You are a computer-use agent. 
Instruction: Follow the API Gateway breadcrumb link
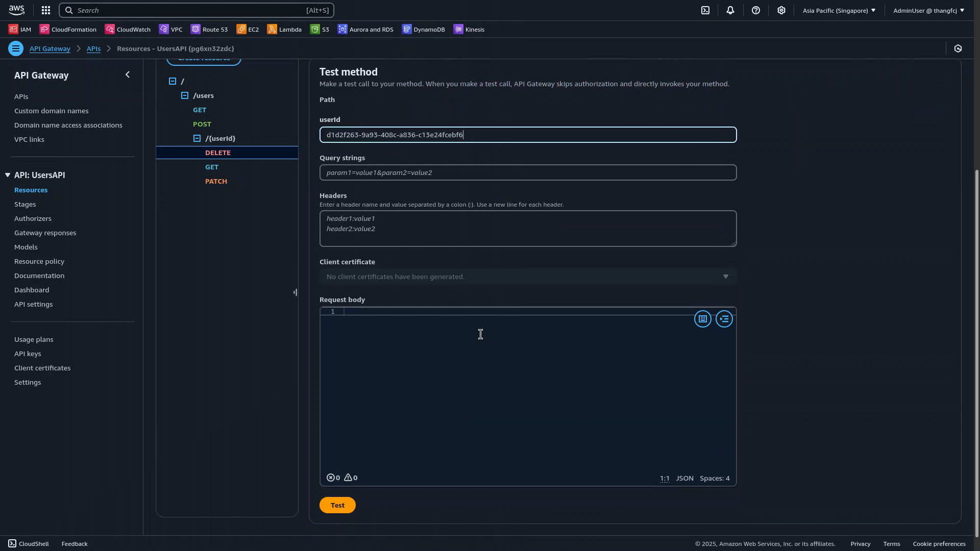[x=50, y=48]
